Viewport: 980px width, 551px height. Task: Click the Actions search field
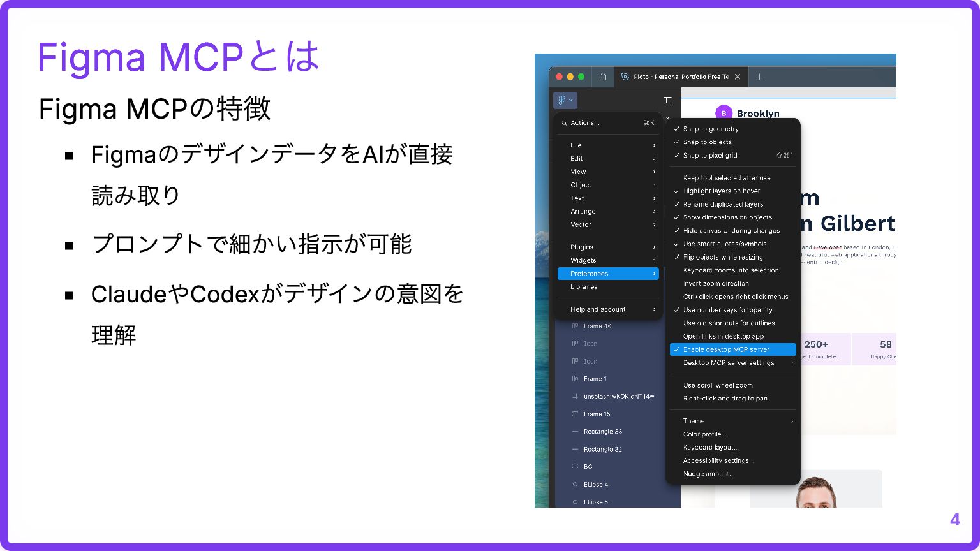608,122
